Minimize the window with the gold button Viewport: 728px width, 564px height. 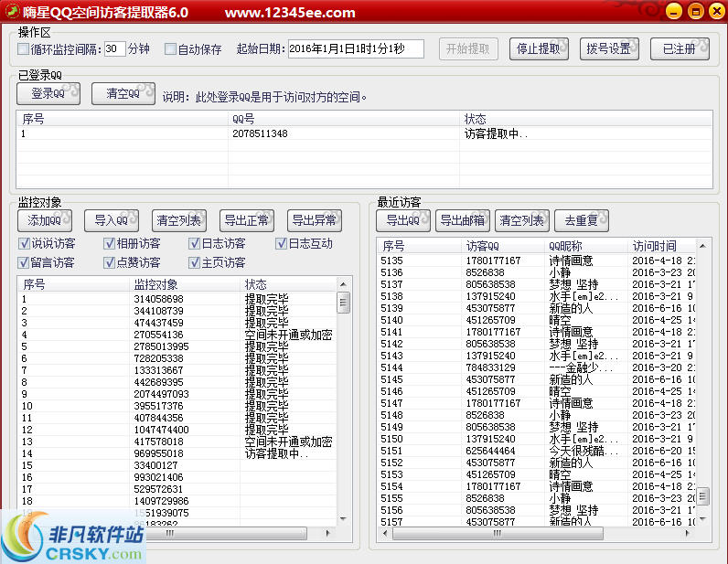tap(674, 11)
